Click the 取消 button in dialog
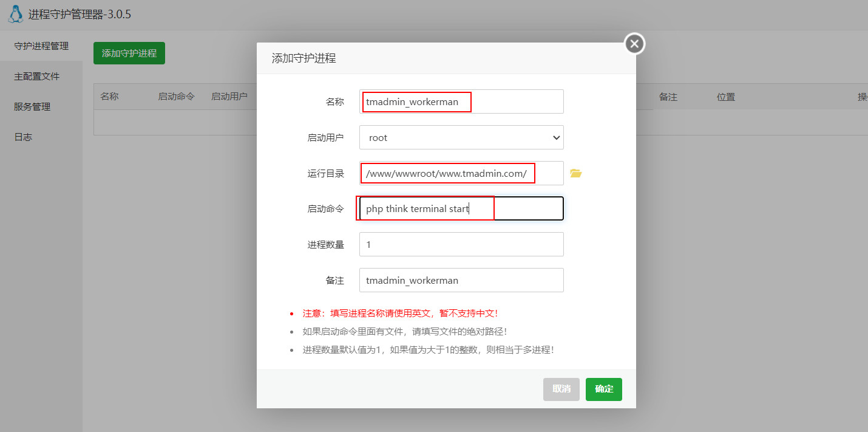 [x=561, y=389]
